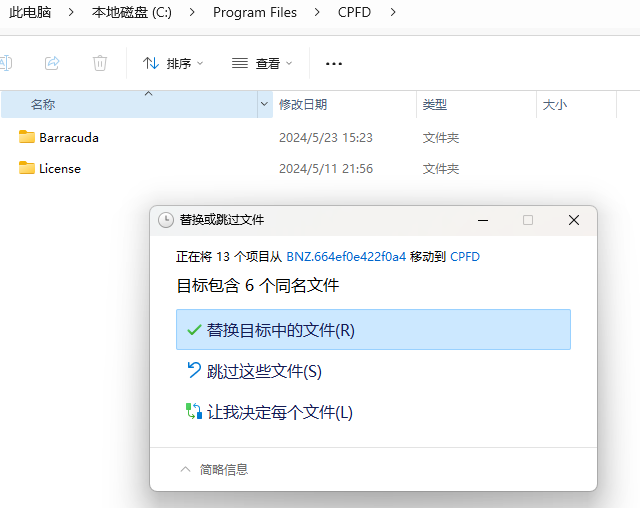Click the Delete trash icon

[100, 63]
